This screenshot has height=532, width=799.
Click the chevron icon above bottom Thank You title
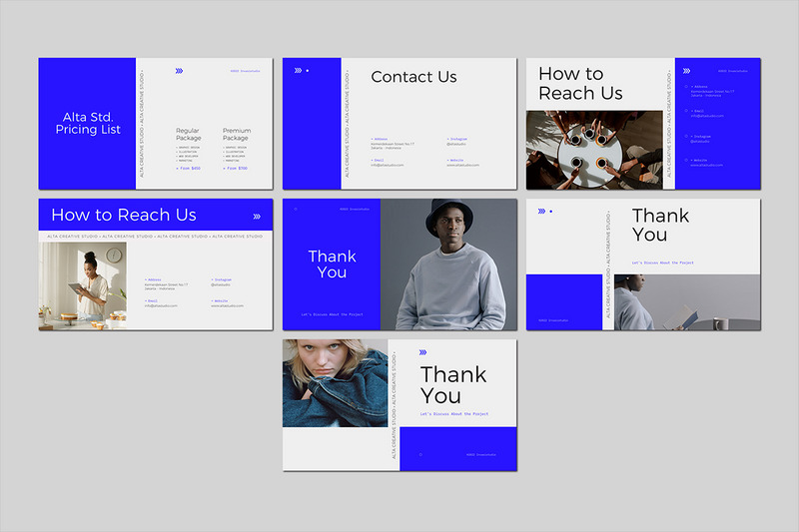(x=422, y=352)
